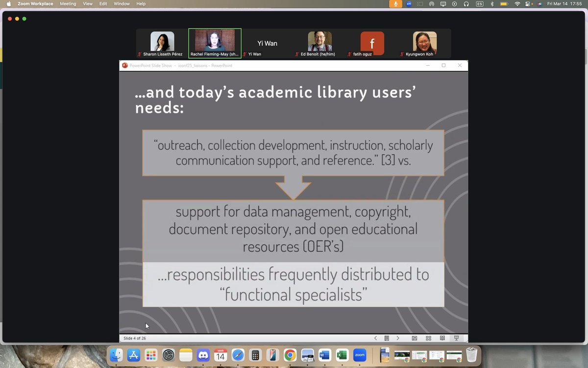
Task: Open Siri from the menu bar
Action: tap(539, 4)
